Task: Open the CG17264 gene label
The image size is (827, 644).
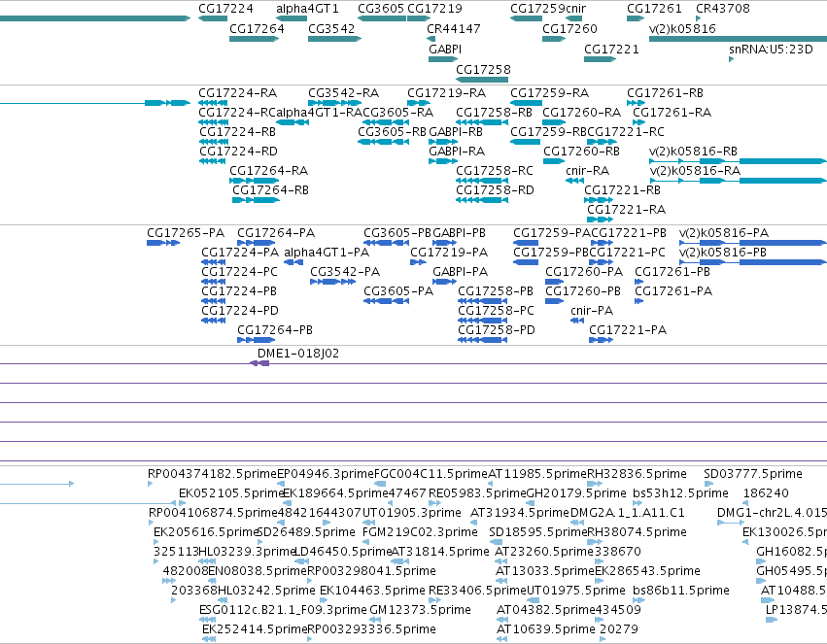Action: 257,28
